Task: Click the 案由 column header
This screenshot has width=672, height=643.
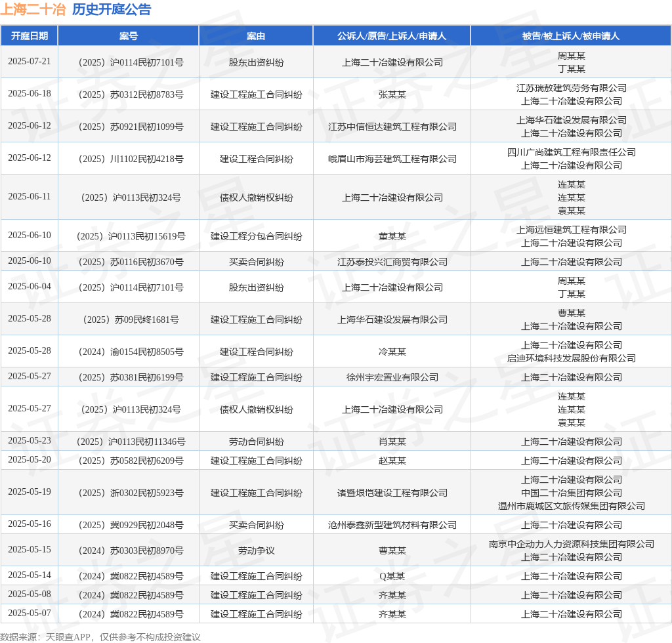Action: coord(256,36)
